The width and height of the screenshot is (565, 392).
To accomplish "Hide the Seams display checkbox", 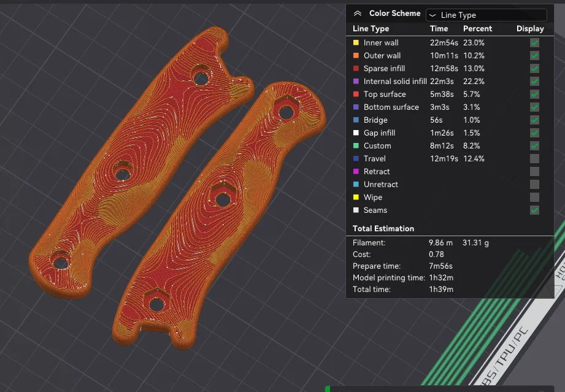I will click(534, 210).
